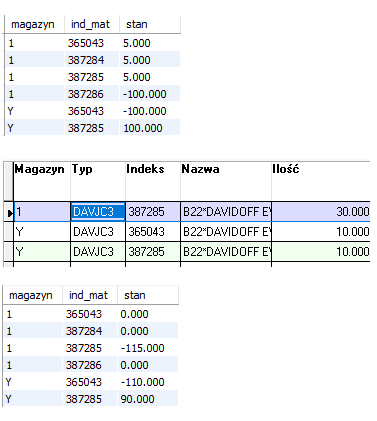
Task: Click 387284 in the top table
Action: pyautogui.click(x=86, y=60)
